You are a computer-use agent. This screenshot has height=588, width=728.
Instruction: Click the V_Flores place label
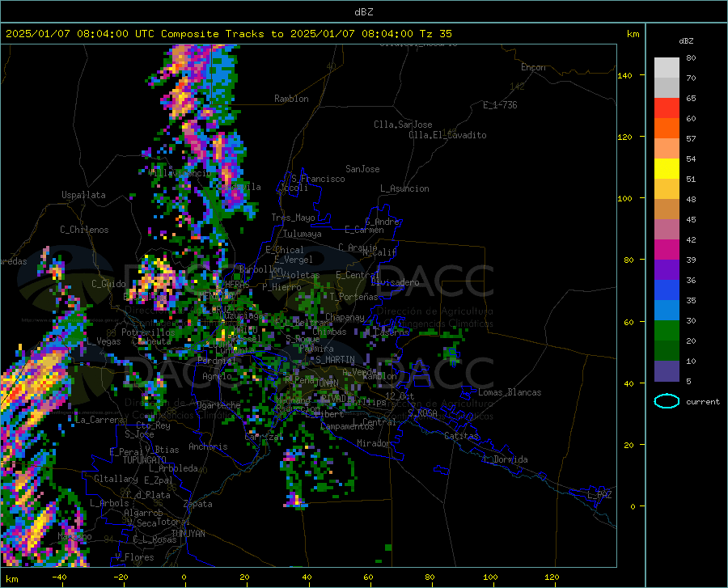[x=134, y=557]
